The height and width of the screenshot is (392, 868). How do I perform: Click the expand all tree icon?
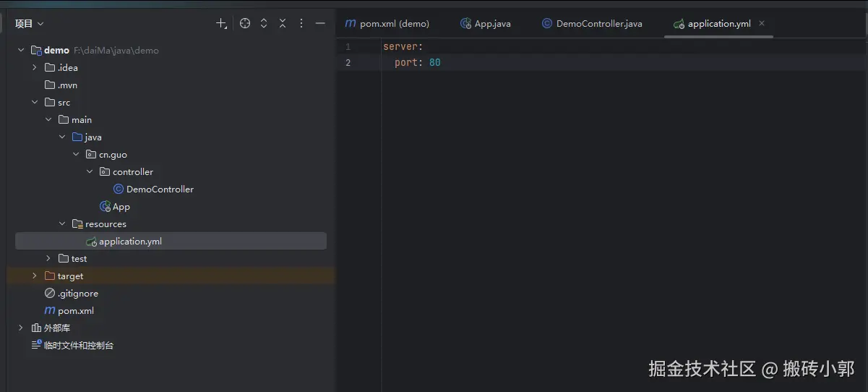[x=264, y=23]
